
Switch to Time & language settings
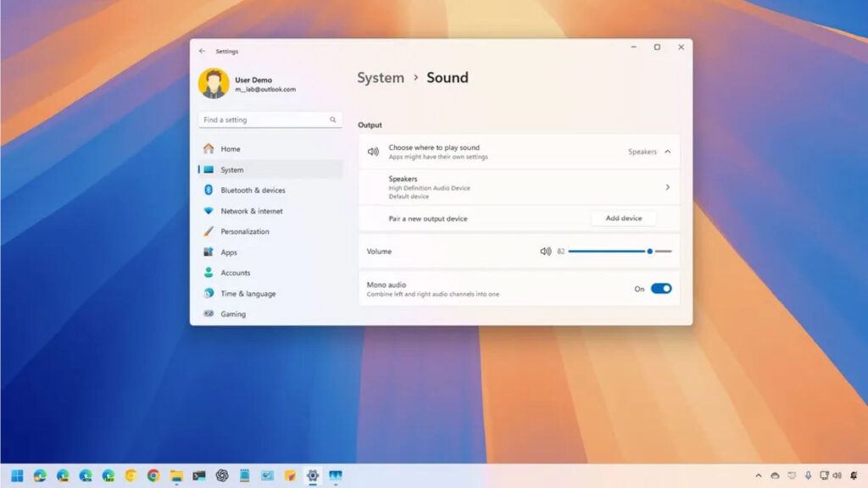pyautogui.click(x=248, y=294)
